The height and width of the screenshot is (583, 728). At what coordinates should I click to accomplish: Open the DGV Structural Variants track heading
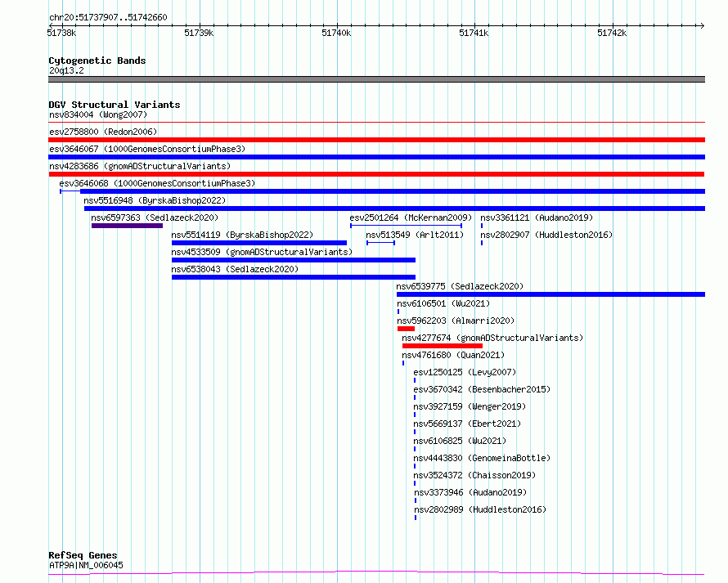115,105
